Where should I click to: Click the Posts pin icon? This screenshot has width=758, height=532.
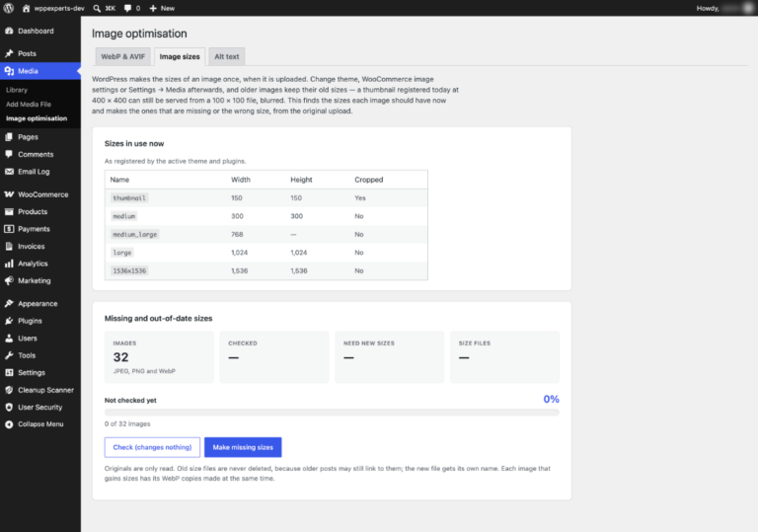[x=9, y=53]
